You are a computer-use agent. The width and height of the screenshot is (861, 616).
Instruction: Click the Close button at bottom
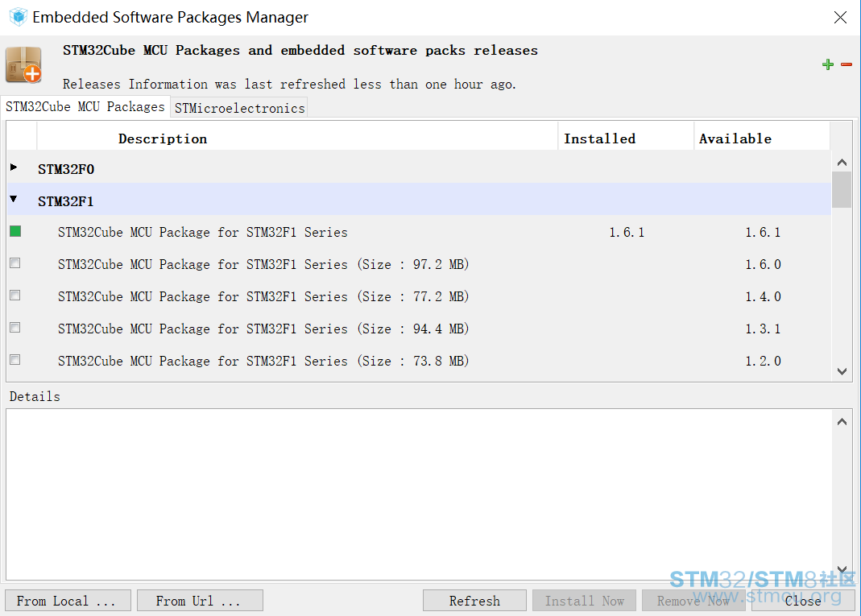[803, 601]
